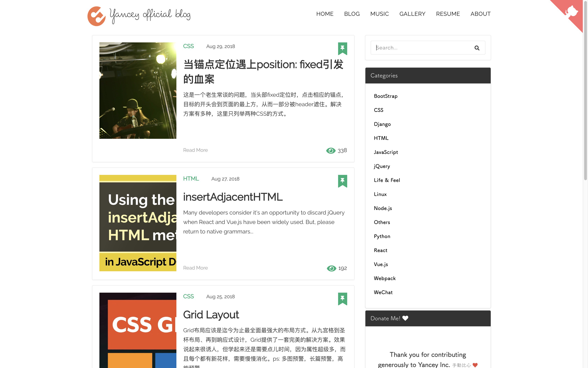
Task: Open the HTML category in sidebar
Action: 381,138
